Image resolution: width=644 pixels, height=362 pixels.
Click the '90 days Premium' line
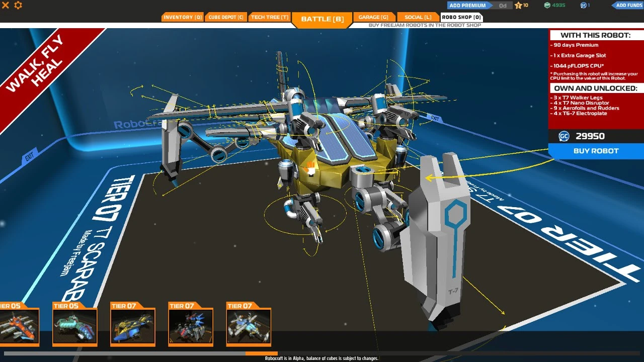coord(574,45)
